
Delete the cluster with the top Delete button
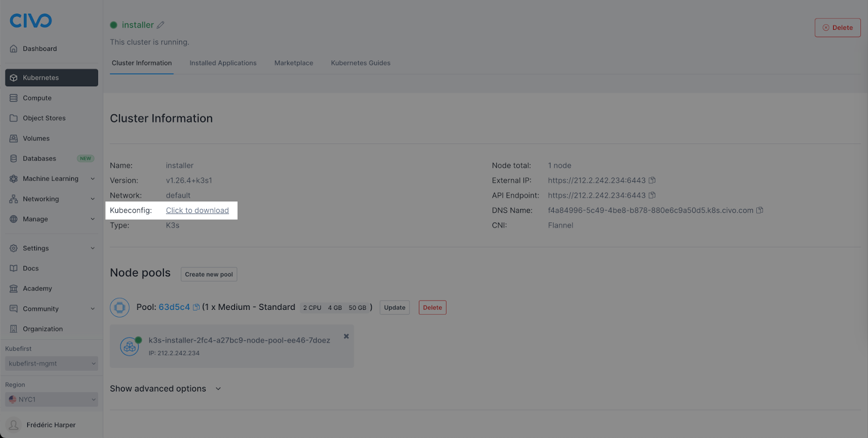coord(838,28)
